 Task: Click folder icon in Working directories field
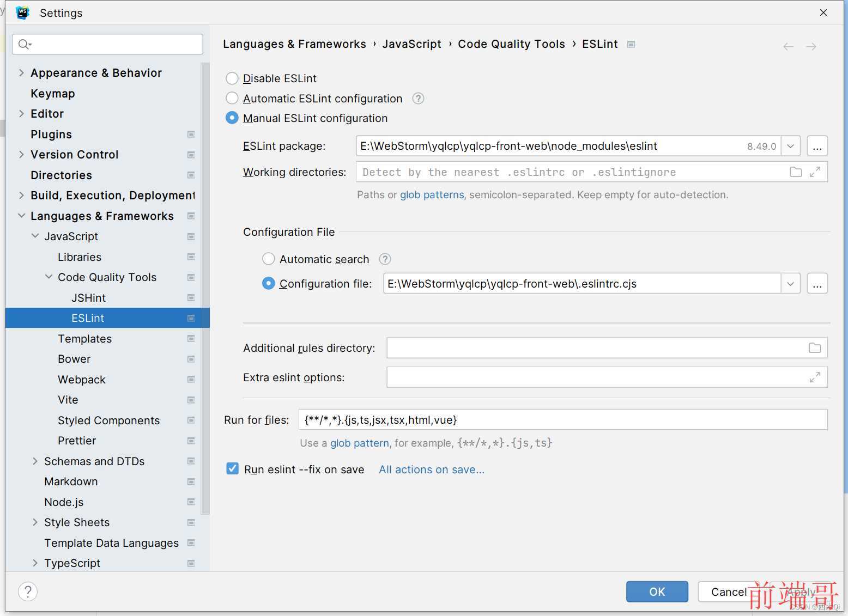click(796, 172)
